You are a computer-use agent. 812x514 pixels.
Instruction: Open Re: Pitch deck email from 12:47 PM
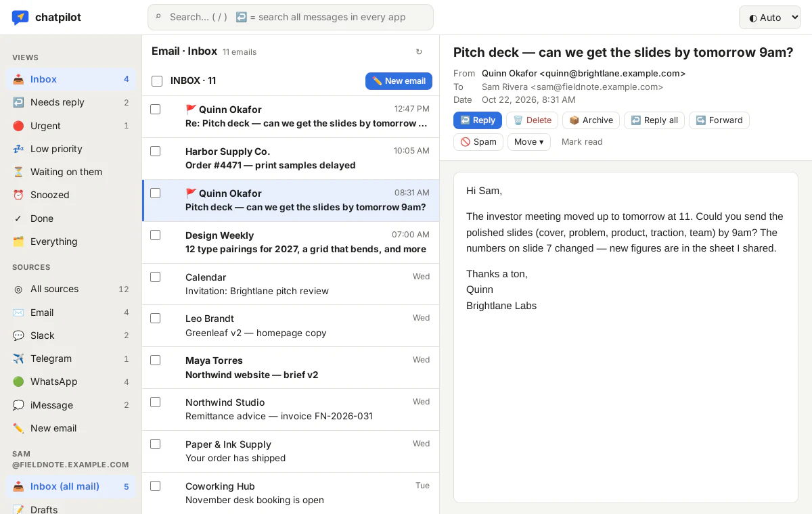[291, 116]
